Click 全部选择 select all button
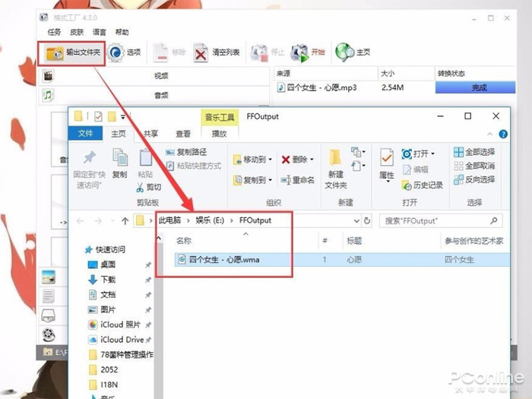This screenshot has height=399, width=532. tap(473, 152)
